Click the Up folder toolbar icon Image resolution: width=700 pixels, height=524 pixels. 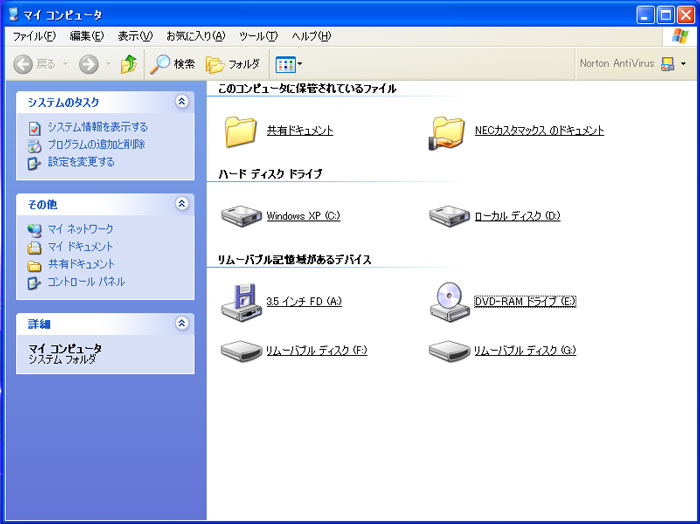[x=128, y=64]
